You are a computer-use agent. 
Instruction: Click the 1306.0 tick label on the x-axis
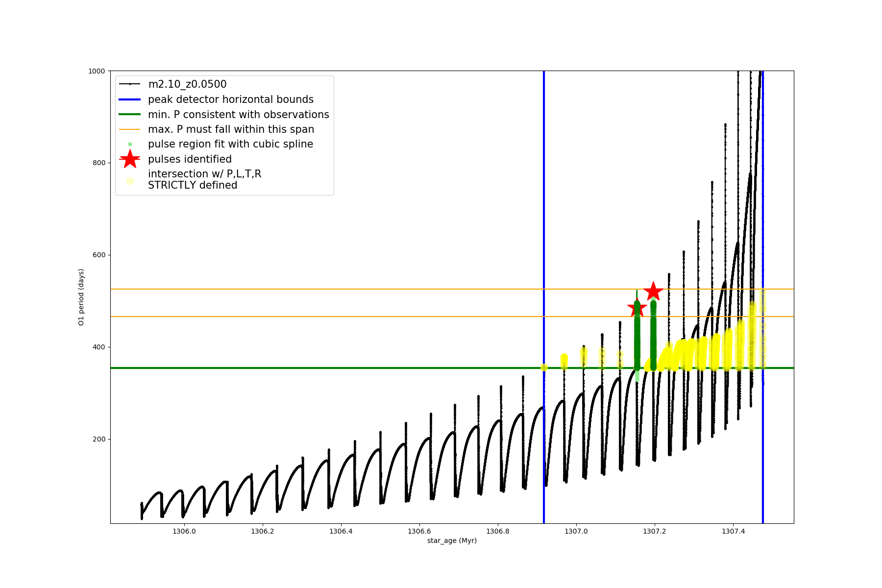184,531
